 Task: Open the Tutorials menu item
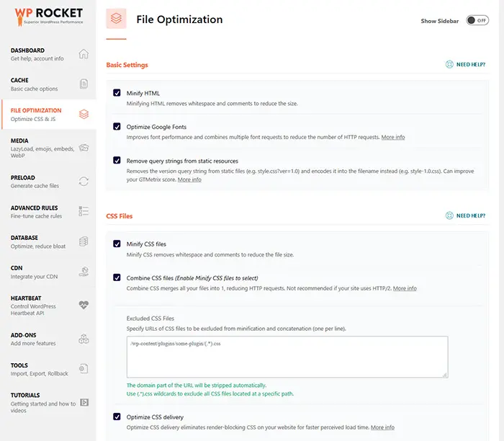[x=49, y=403]
